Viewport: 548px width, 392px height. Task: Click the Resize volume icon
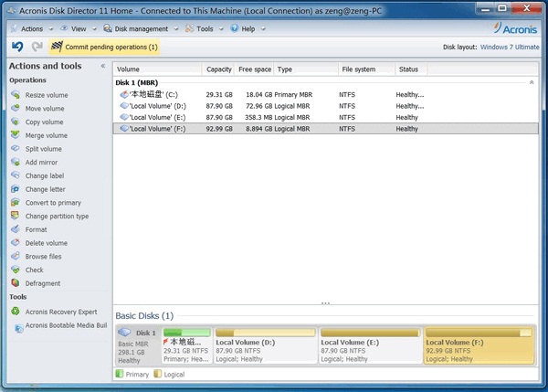tap(16, 95)
